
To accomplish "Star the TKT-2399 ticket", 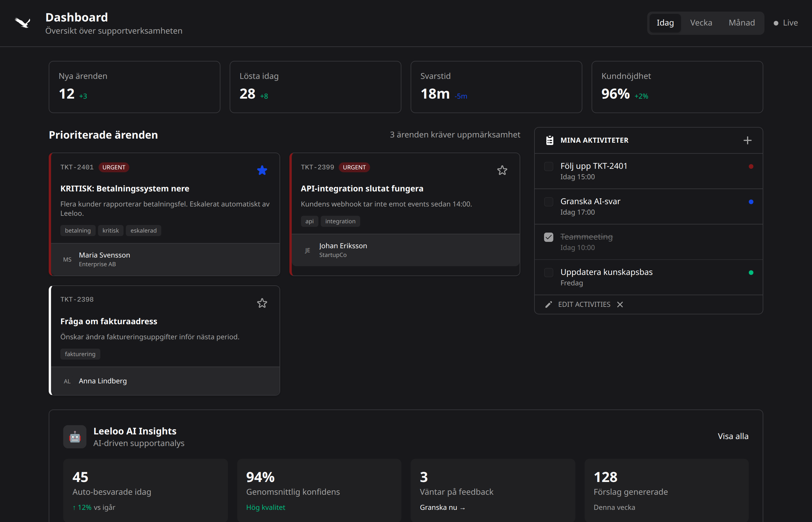I will point(502,171).
